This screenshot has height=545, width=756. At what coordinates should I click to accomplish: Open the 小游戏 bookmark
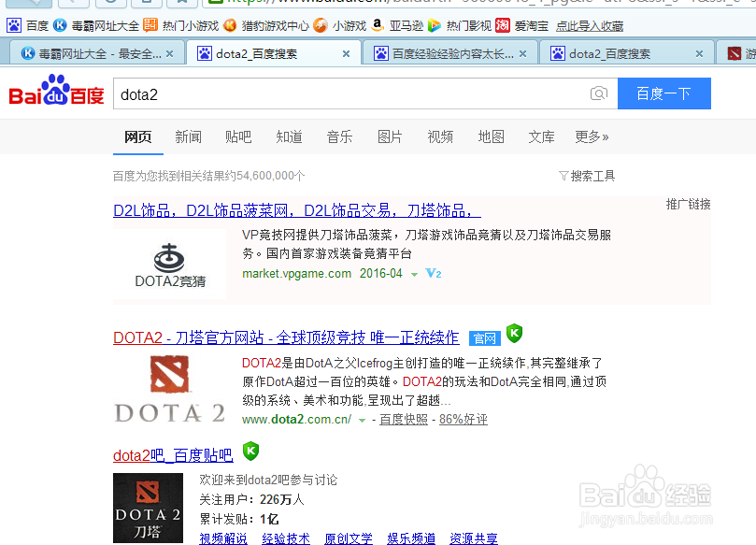pyautogui.click(x=340, y=25)
